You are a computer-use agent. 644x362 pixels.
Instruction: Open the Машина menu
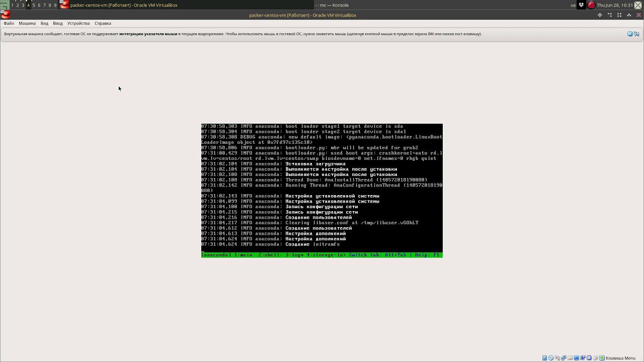(x=27, y=23)
